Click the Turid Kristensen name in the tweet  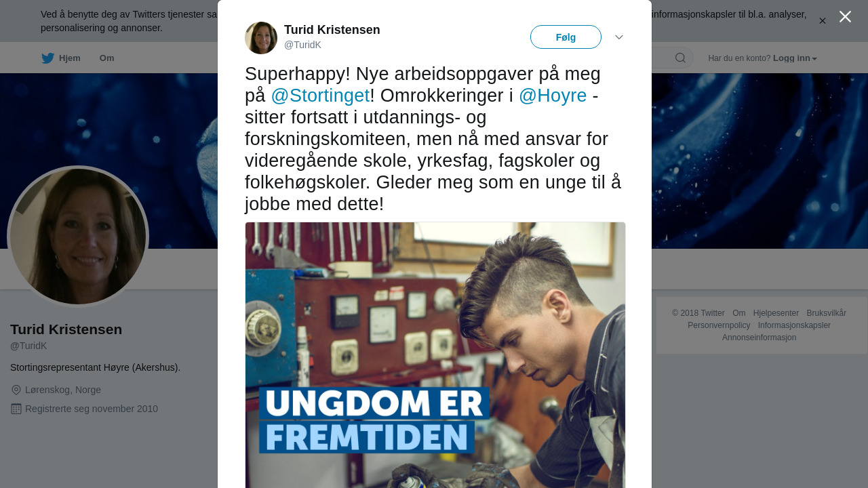click(x=332, y=30)
